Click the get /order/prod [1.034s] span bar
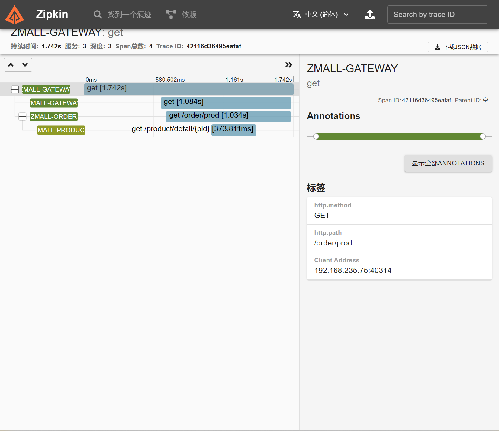The width and height of the screenshot is (499, 448). point(228,117)
